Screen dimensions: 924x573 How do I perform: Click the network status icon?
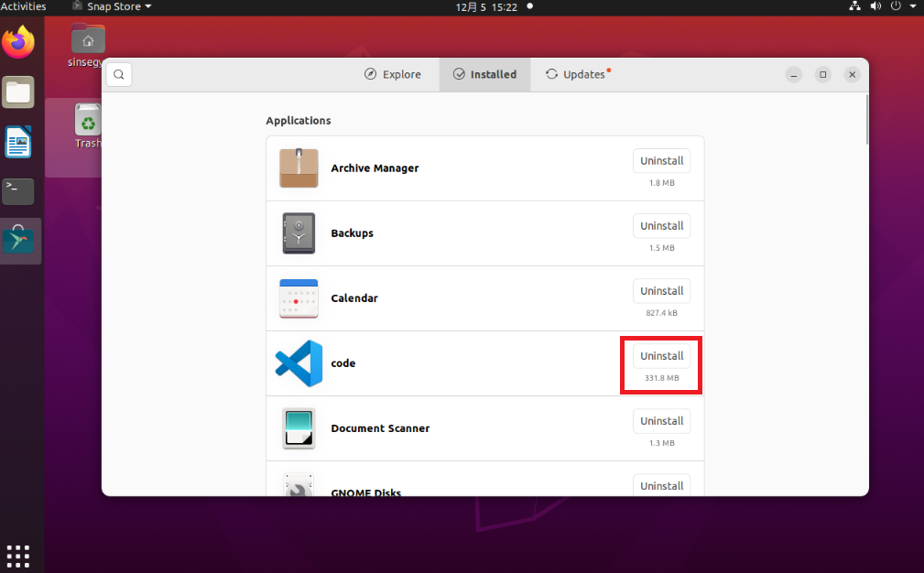click(x=854, y=6)
